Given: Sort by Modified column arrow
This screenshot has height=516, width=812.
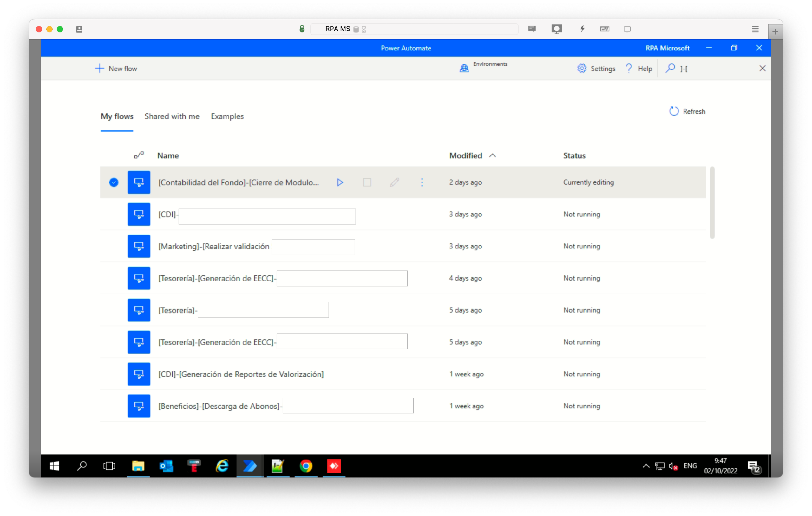Looking at the screenshot, I should 492,155.
